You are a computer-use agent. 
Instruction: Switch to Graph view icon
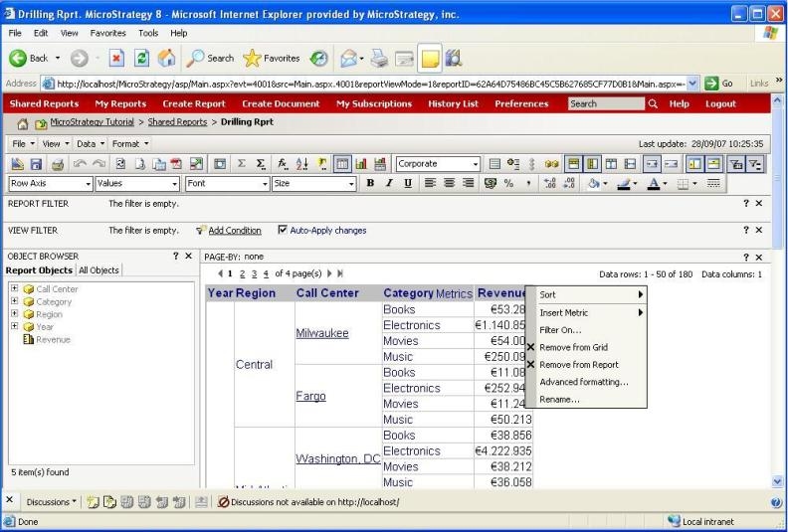[x=360, y=164]
